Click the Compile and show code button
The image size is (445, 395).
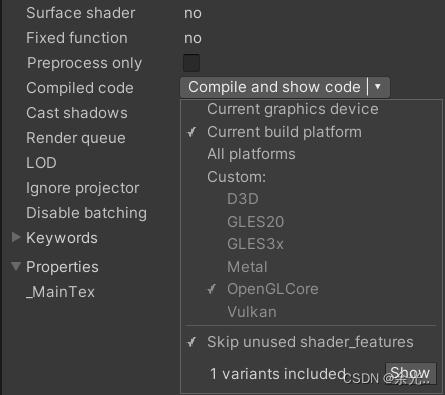(x=274, y=87)
